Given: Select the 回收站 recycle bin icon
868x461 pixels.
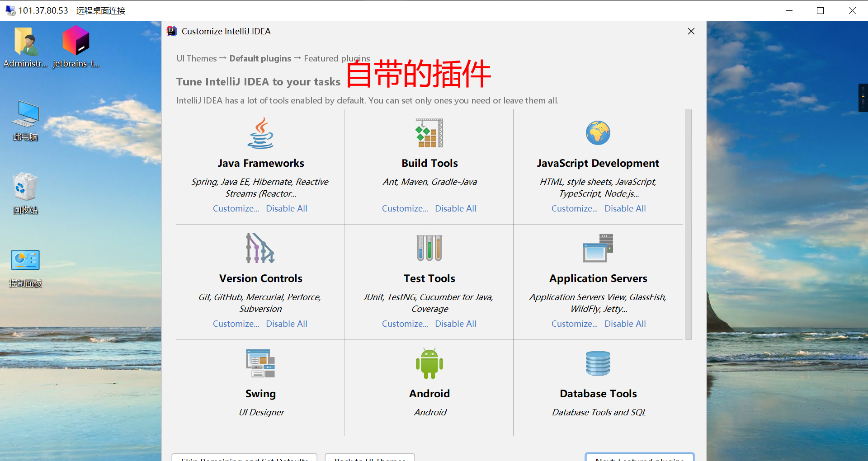Looking at the screenshot, I should (x=25, y=193).
